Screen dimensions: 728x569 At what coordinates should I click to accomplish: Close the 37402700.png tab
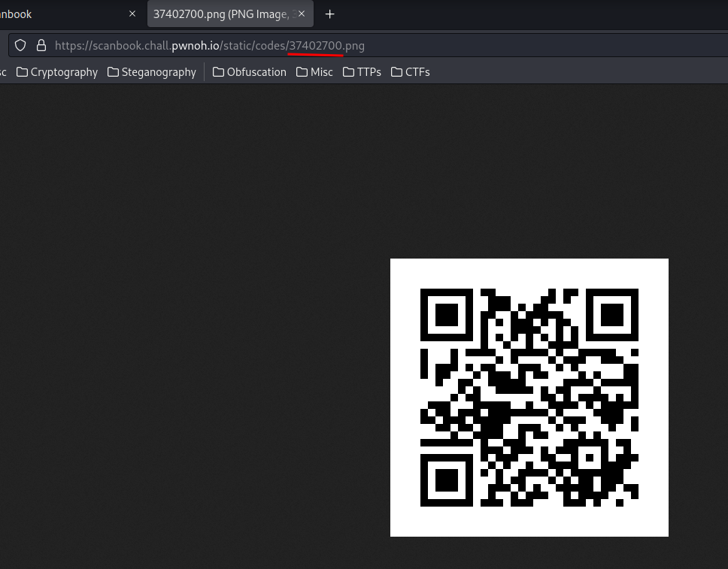pos(302,14)
